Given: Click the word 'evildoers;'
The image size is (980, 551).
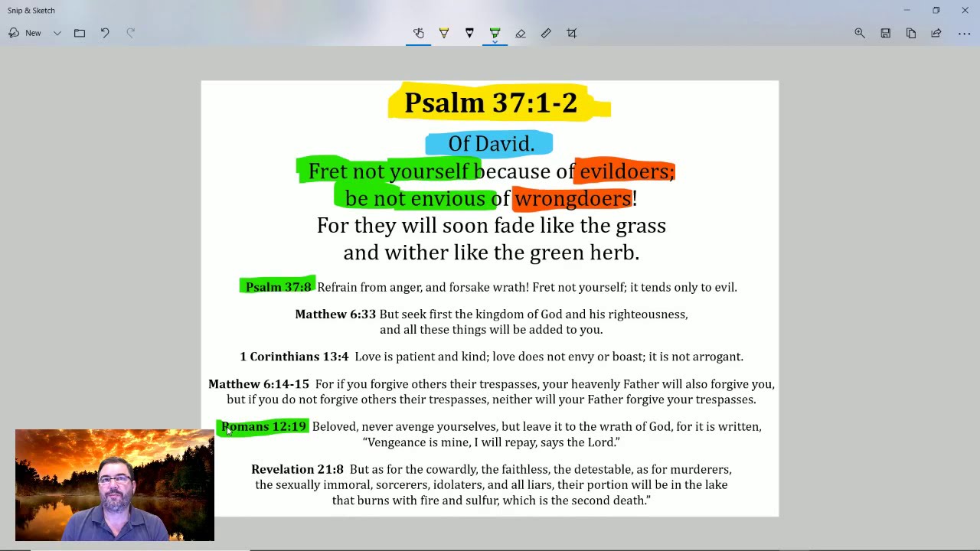Looking at the screenshot, I should [x=627, y=171].
